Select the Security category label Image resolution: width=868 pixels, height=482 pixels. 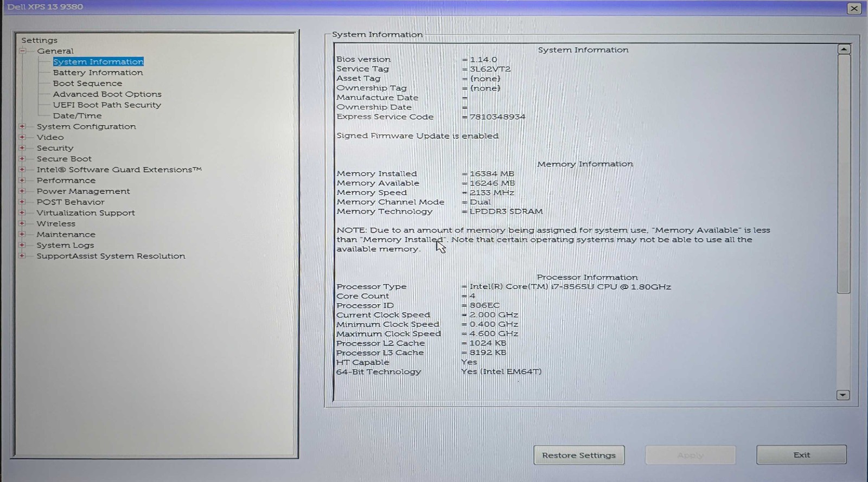pos(55,148)
